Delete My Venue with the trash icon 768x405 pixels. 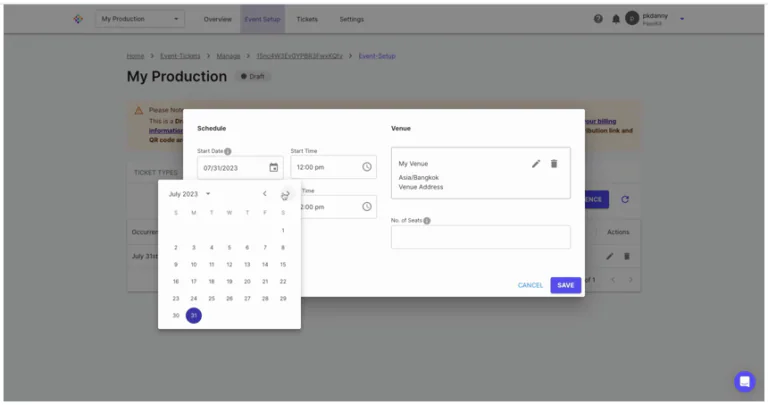(x=554, y=164)
